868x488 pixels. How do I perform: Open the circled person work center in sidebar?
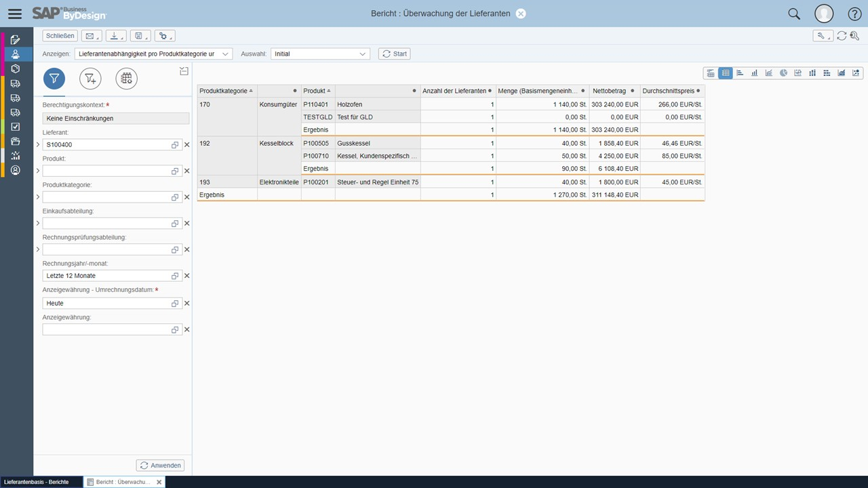point(16,170)
